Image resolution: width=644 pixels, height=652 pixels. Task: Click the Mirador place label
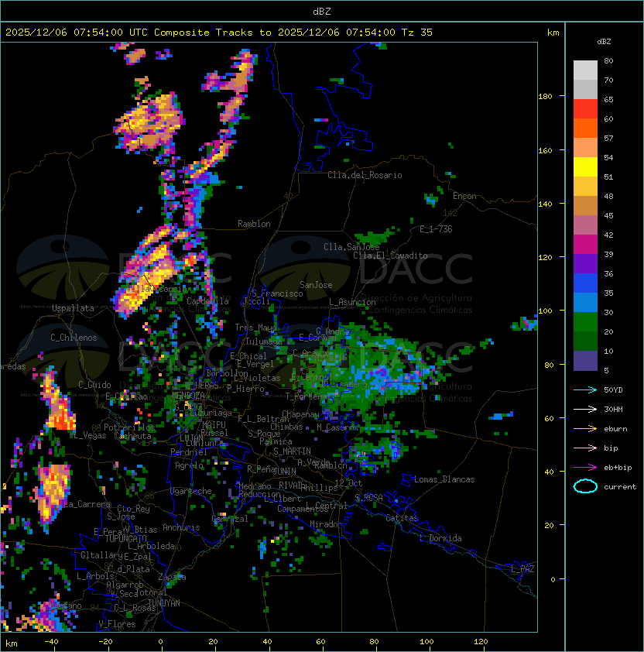[x=327, y=524]
